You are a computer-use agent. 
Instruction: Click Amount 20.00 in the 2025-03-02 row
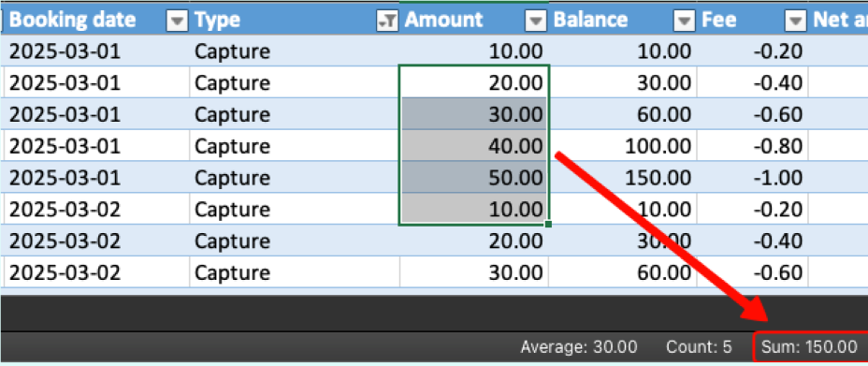coord(474,241)
